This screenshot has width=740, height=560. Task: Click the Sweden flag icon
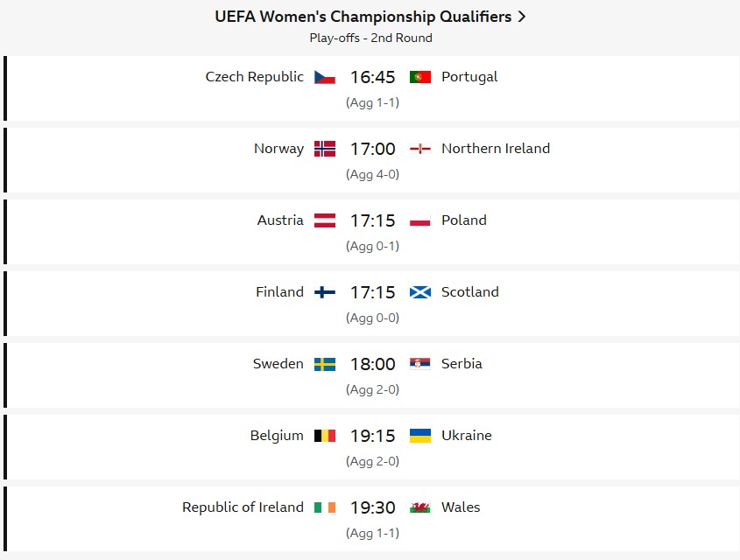[325, 364]
